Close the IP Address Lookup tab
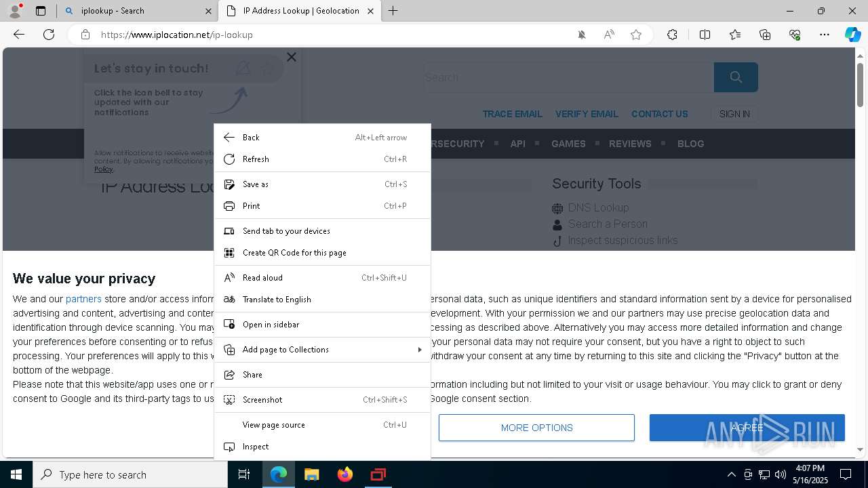 click(370, 11)
